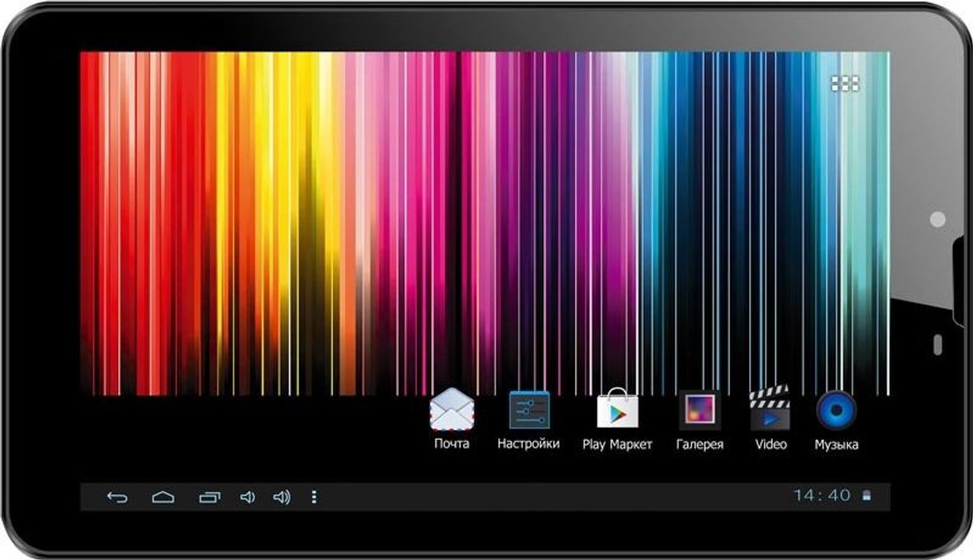Click the Play Маркет text label

617,444
